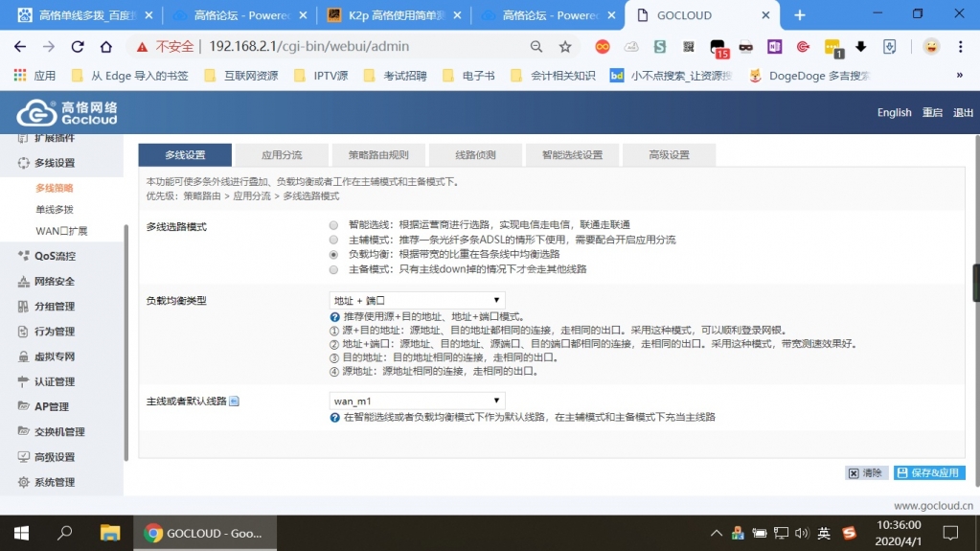Switch language to English

pos(894,112)
